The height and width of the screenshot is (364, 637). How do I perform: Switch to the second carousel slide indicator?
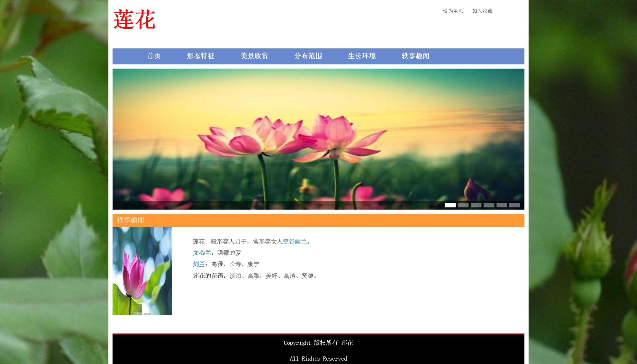point(463,205)
